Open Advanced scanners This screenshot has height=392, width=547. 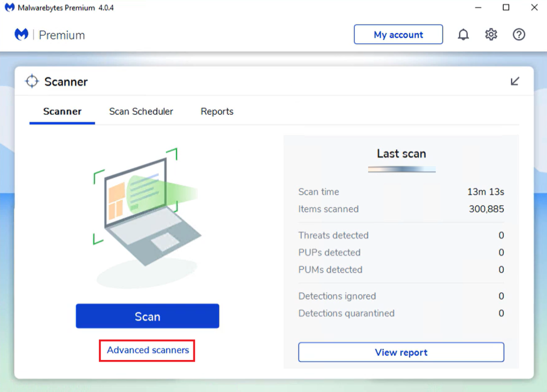(147, 350)
